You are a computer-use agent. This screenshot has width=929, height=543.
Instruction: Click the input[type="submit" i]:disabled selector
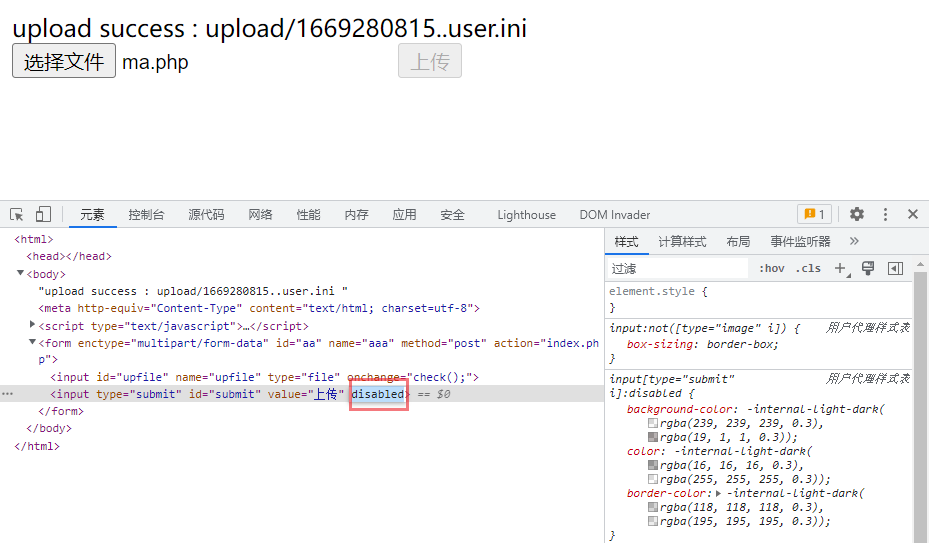click(x=672, y=386)
